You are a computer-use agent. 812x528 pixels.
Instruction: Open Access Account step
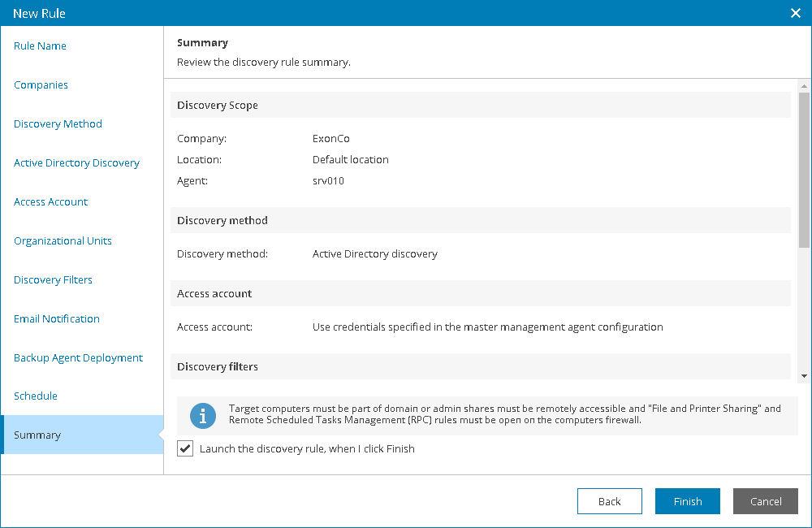click(x=51, y=202)
